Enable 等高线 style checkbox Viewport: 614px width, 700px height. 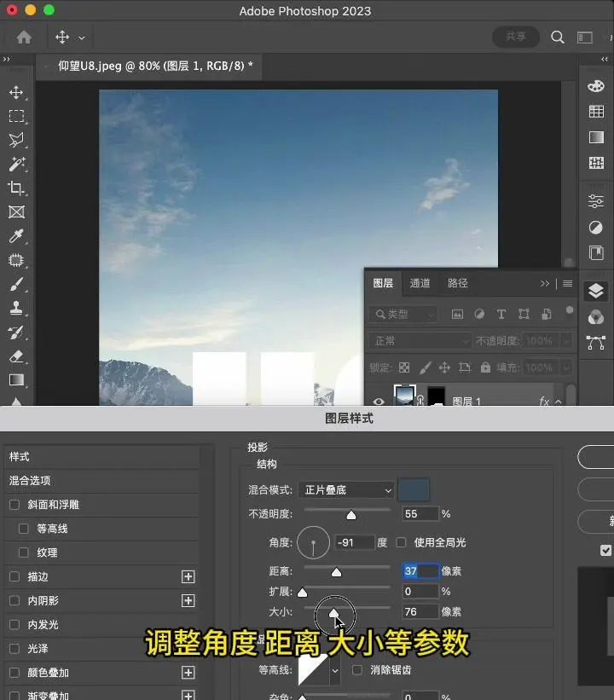(24, 529)
